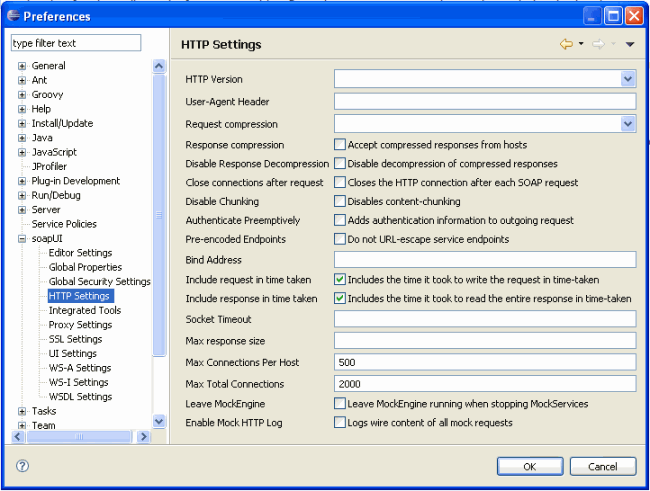Image resolution: width=650 pixels, height=491 pixels.
Task: Click the Cancel button
Action: pos(603,466)
